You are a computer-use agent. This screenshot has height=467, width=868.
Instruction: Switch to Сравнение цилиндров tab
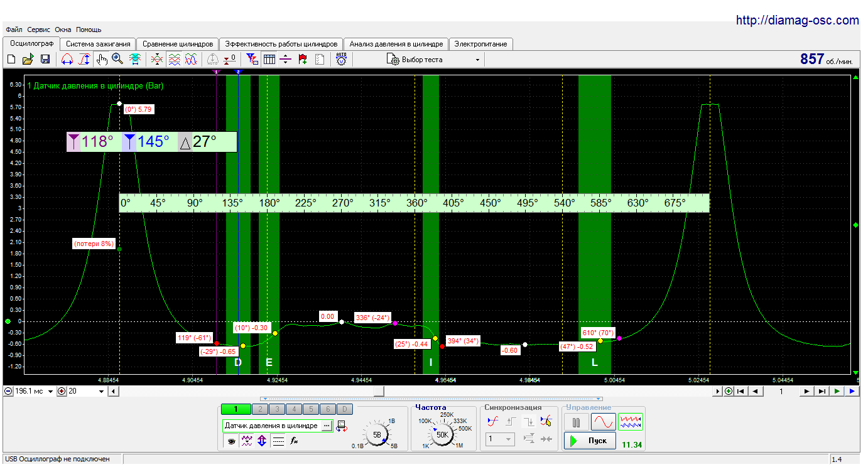click(178, 44)
